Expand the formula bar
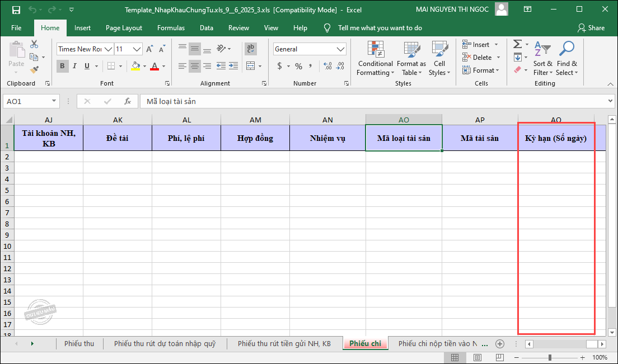Viewport: 618px width, 364px height. (x=611, y=101)
